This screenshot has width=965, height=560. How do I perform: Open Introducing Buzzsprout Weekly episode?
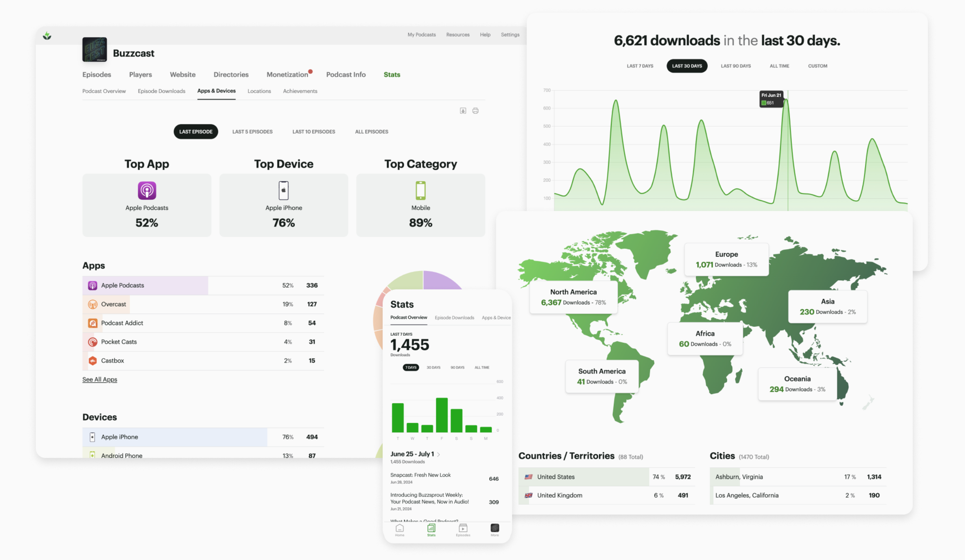coord(444,502)
